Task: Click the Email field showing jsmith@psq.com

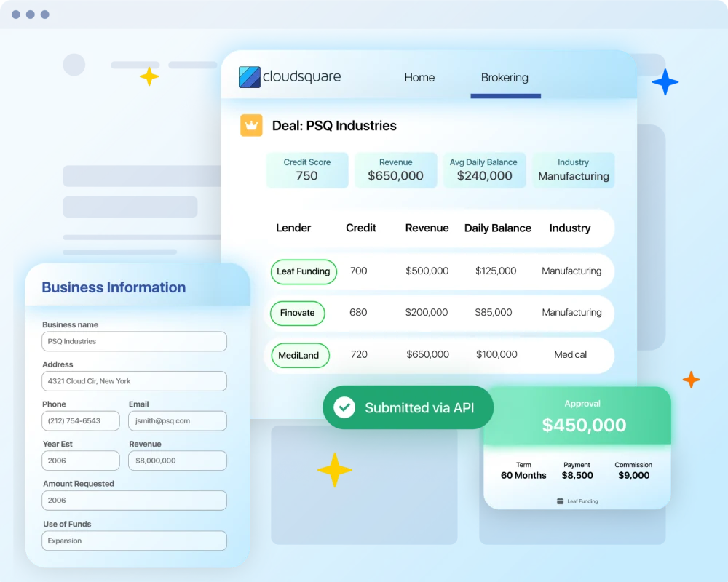Action: [x=178, y=421]
